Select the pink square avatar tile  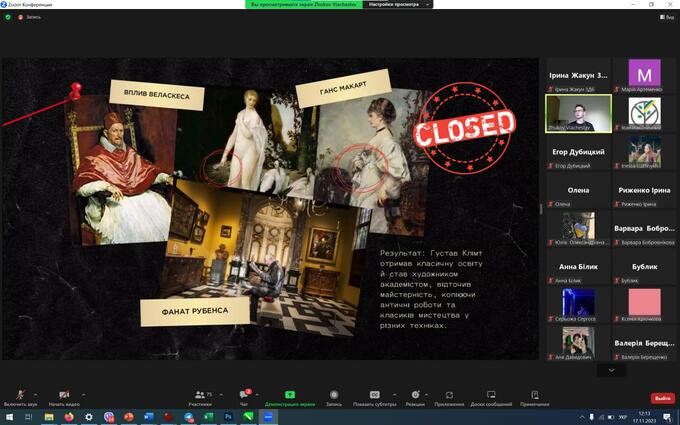644,305
